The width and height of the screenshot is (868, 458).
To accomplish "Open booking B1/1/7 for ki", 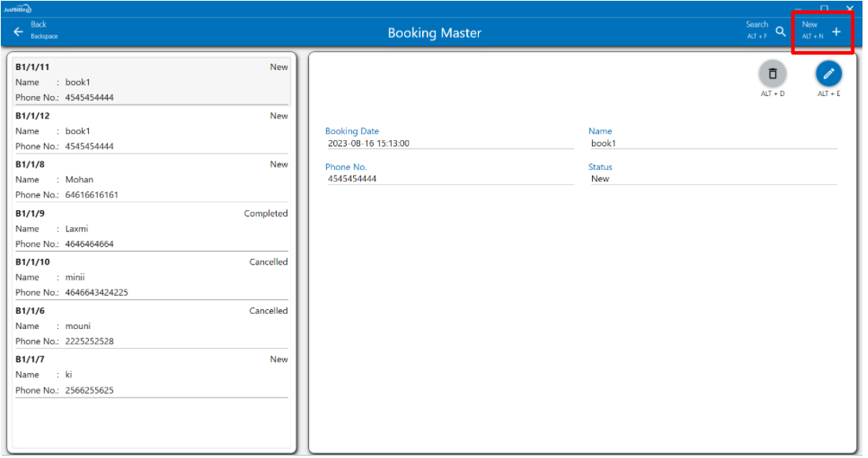I will click(x=152, y=375).
